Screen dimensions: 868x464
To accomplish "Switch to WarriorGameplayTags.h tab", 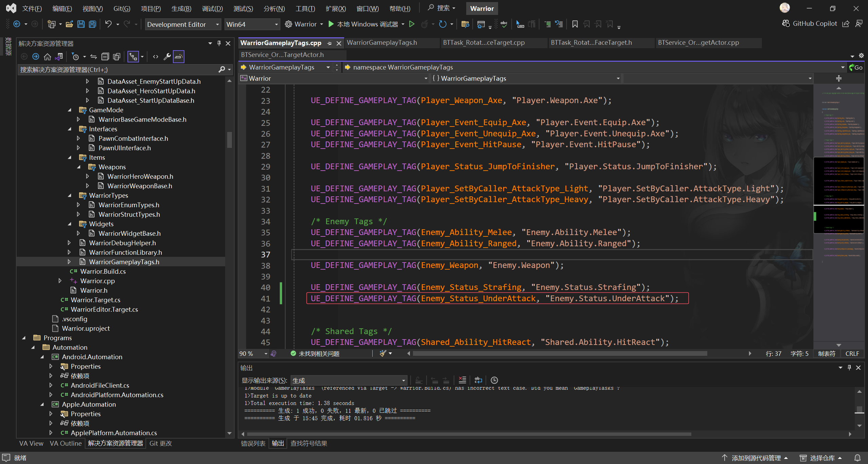I will [382, 43].
